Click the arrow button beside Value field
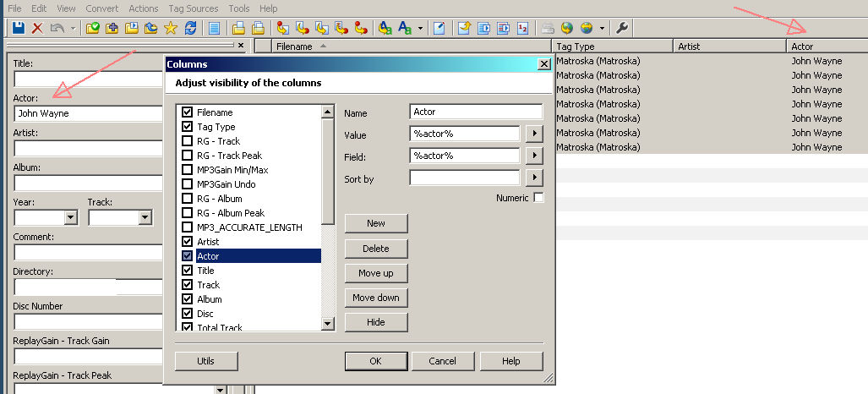 pyautogui.click(x=534, y=134)
